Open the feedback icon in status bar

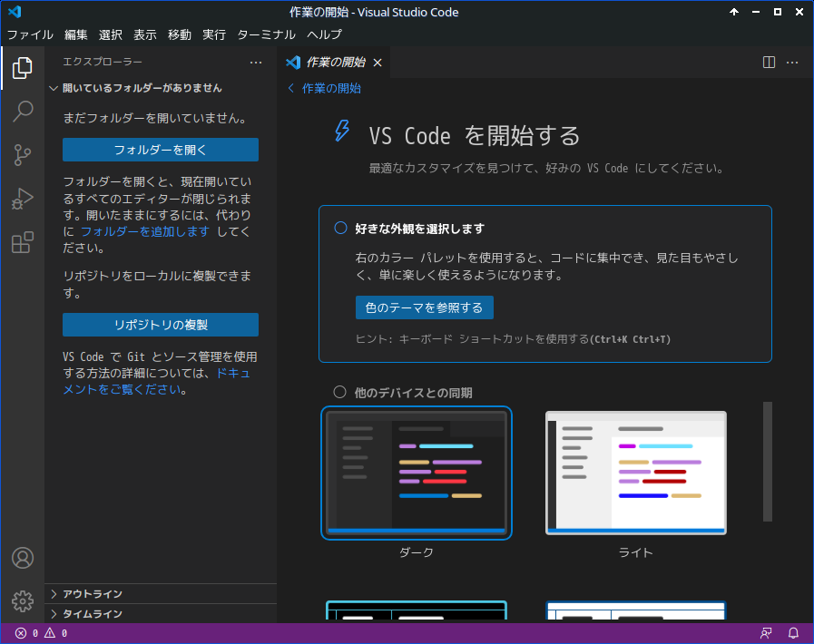(766, 633)
